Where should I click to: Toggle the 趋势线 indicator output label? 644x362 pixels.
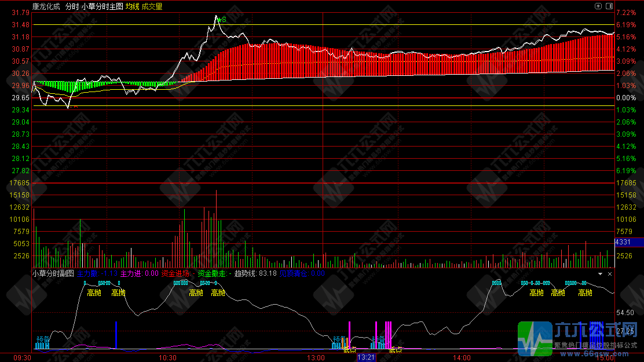click(244, 273)
